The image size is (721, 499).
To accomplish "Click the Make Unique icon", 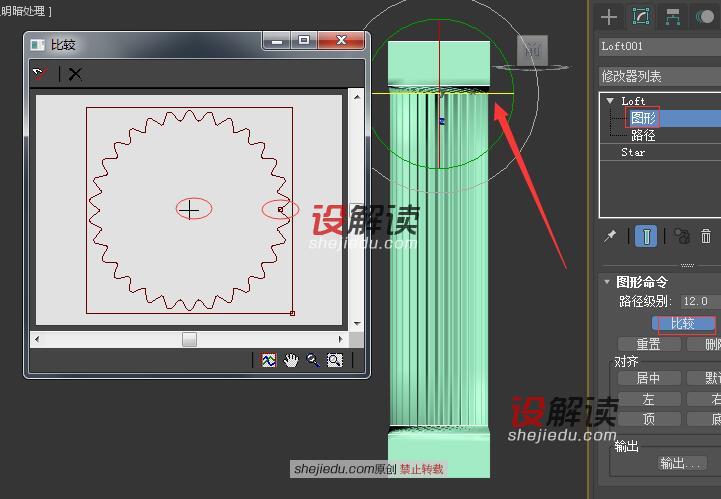I will [682, 236].
